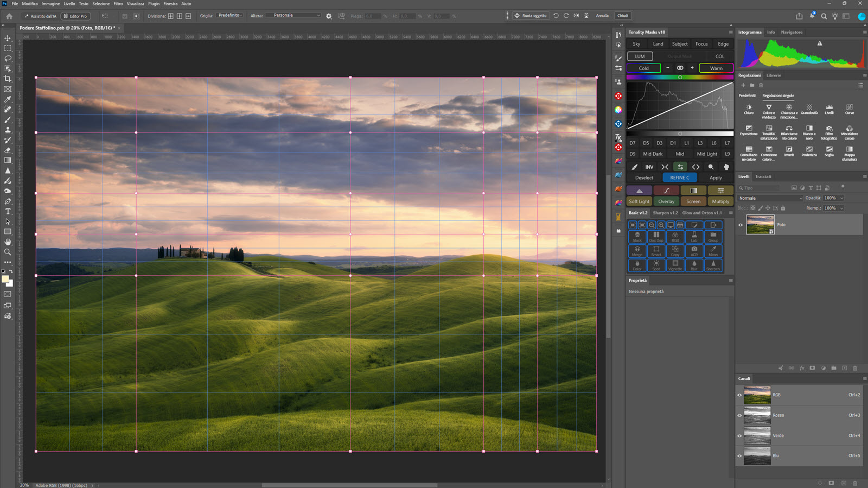Click the Apply button in Tonality Masks
This screenshot has height=488, width=868.
tap(716, 178)
